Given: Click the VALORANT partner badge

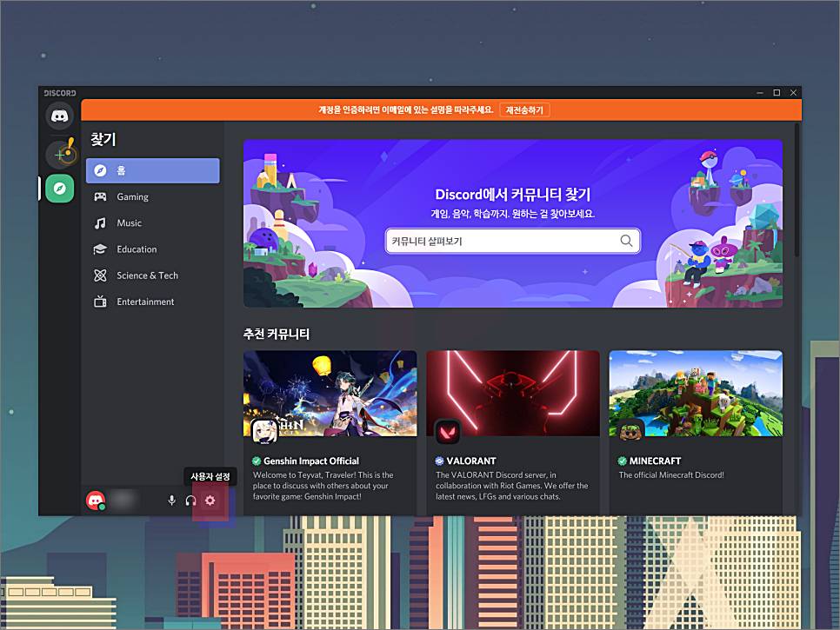Looking at the screenshot, I should point(439,461).
